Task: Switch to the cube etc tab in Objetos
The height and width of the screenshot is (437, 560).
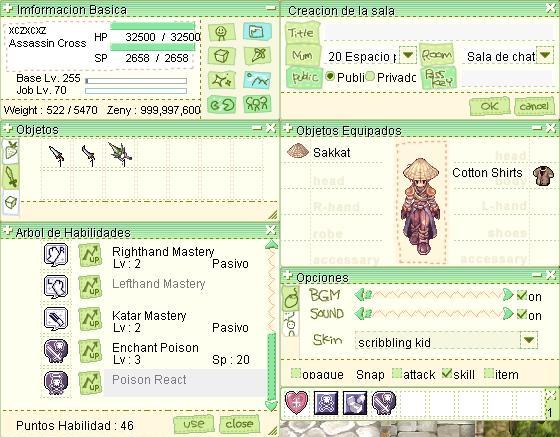Action: [11, 202]
